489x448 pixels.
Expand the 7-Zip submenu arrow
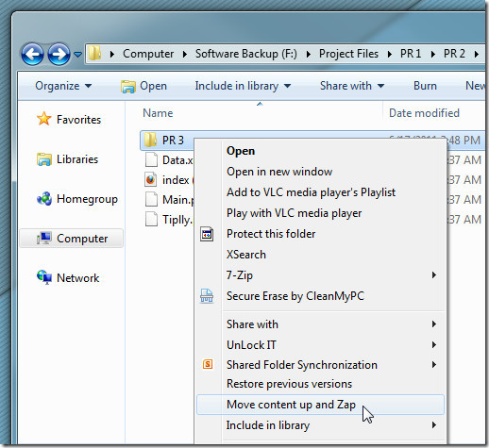434,275
